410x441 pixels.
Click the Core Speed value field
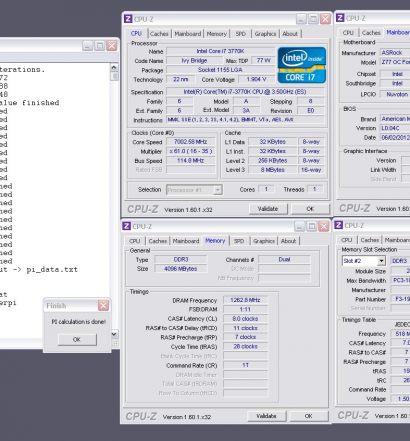[191, 142]
